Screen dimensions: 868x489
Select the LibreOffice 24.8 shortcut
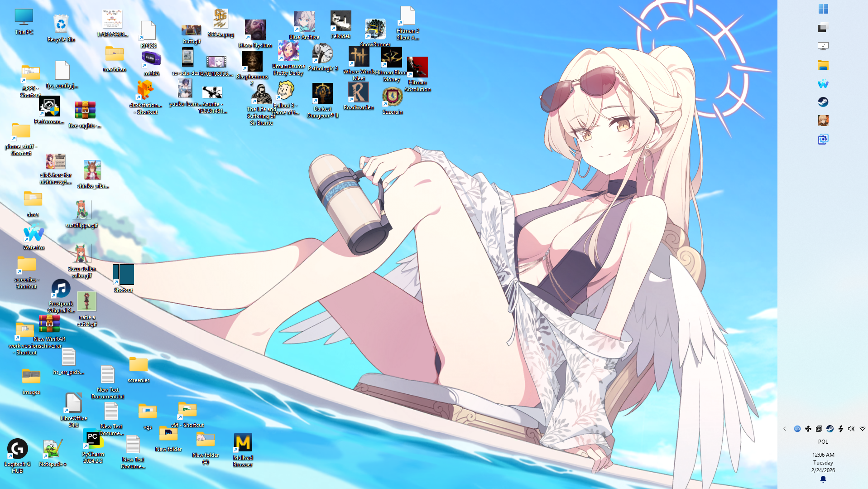(x=73, y=410)
